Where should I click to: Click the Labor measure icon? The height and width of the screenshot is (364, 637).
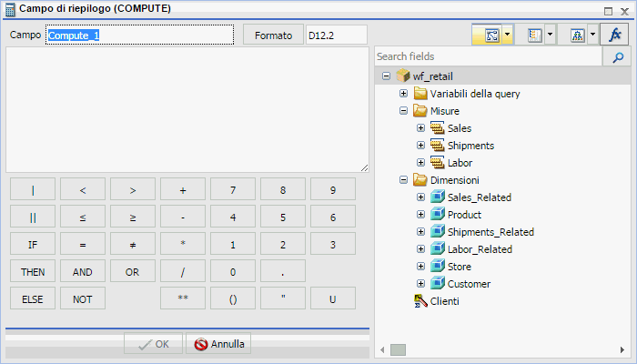tap(438, 163)
